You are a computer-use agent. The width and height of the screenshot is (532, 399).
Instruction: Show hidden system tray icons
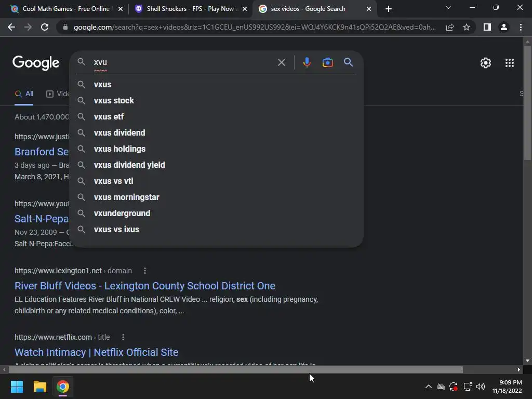(x=429, y=387)
